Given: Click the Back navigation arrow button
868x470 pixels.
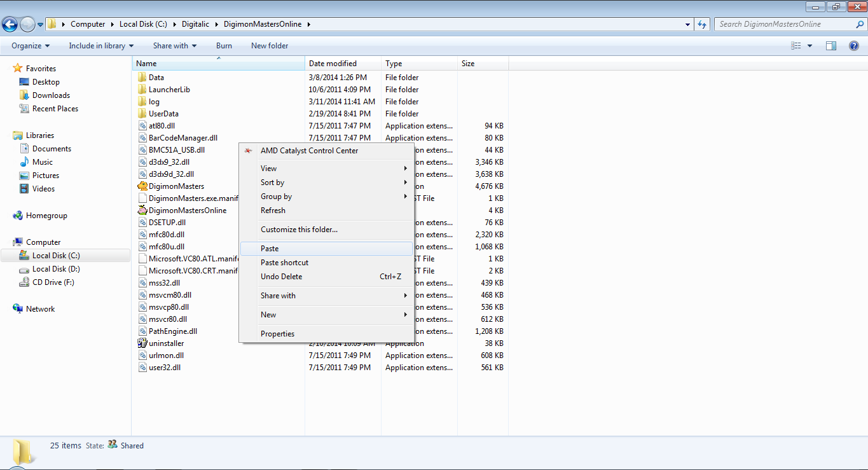Looking at the screenshot, I should (x=10, y=24).
